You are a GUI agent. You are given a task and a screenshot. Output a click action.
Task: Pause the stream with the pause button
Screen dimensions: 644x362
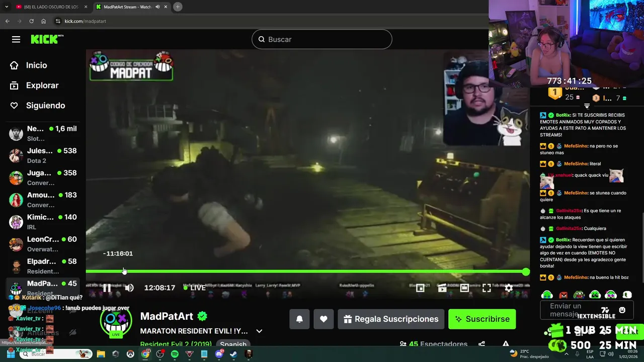pyautogui.click(x=107, y=288)
